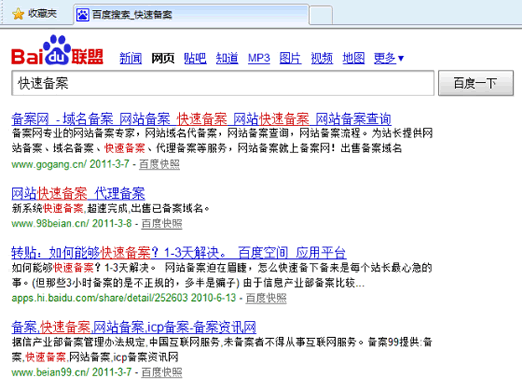Open the 网站快速备案_代理备案 result
This screenshot has width=522, height=392.
pyautogui.click(x=78, y=193)
